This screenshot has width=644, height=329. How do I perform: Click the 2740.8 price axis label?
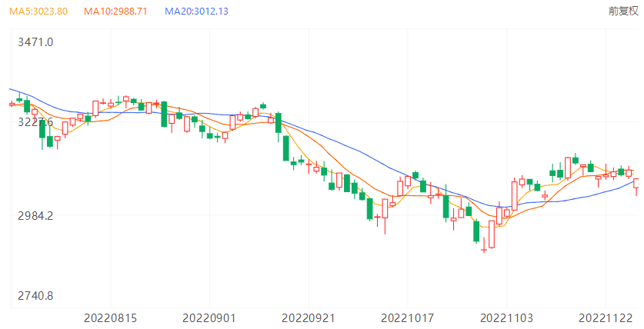tap(35, 296)
